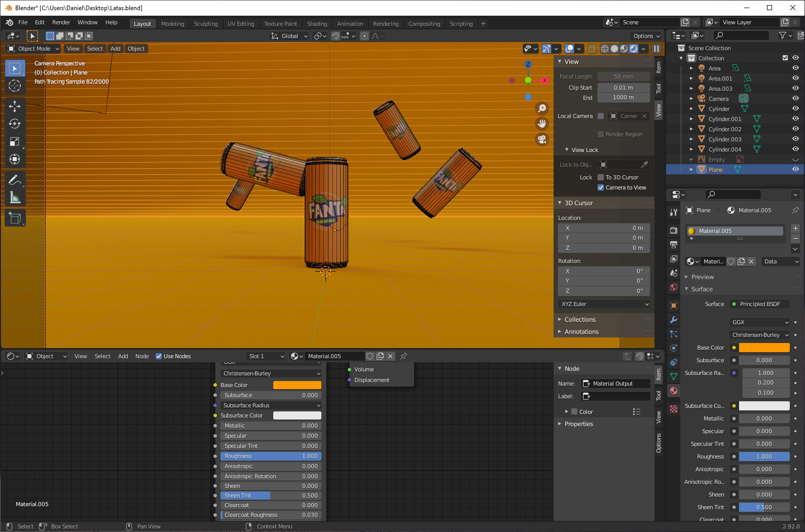Open the Slot 1 material slot dropdown
805x532 pixels.
[x=266, y=356]
